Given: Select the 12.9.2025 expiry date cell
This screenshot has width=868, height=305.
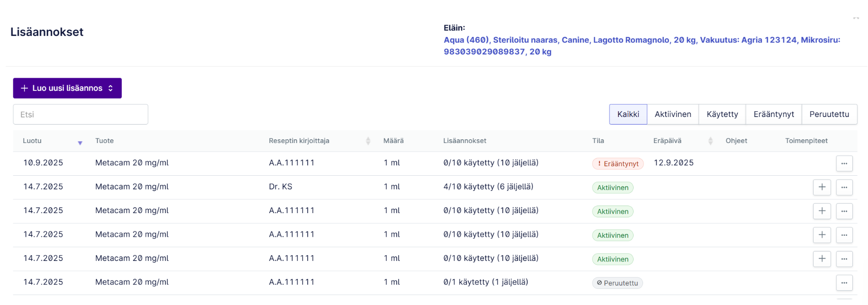Looking at the screenshot, I should [673, 163].
